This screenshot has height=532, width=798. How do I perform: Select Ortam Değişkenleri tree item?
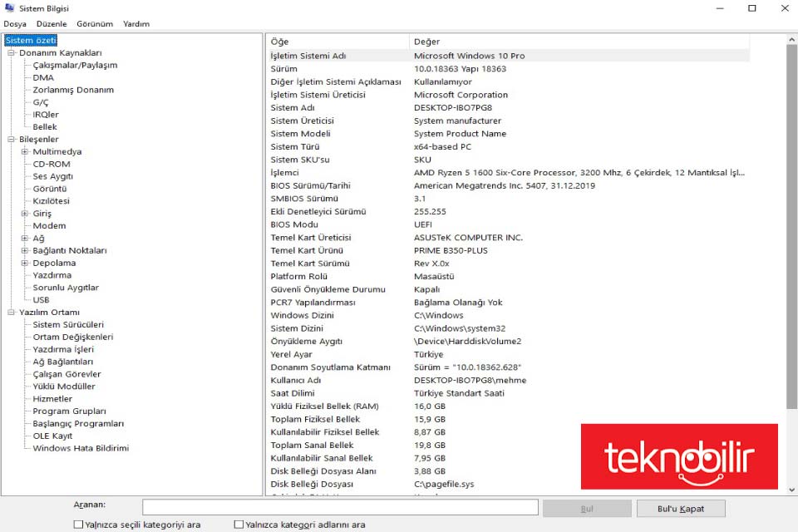click(x=73, y=337)
